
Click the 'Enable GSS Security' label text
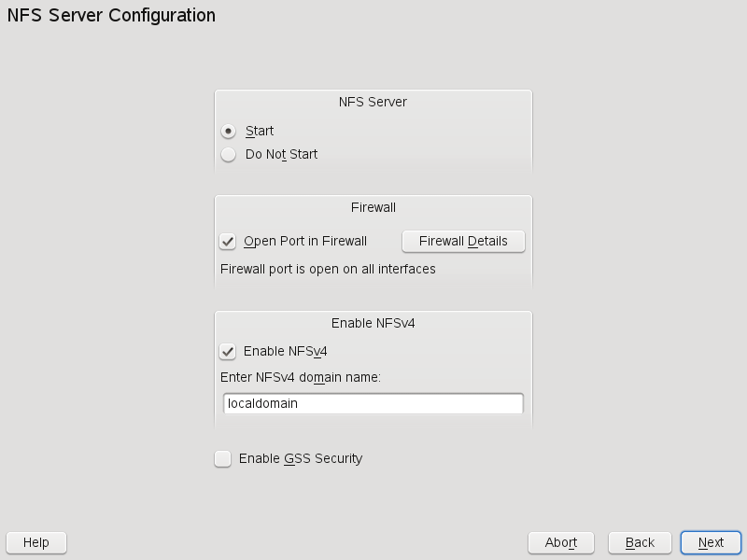click(x=300, y=459)
